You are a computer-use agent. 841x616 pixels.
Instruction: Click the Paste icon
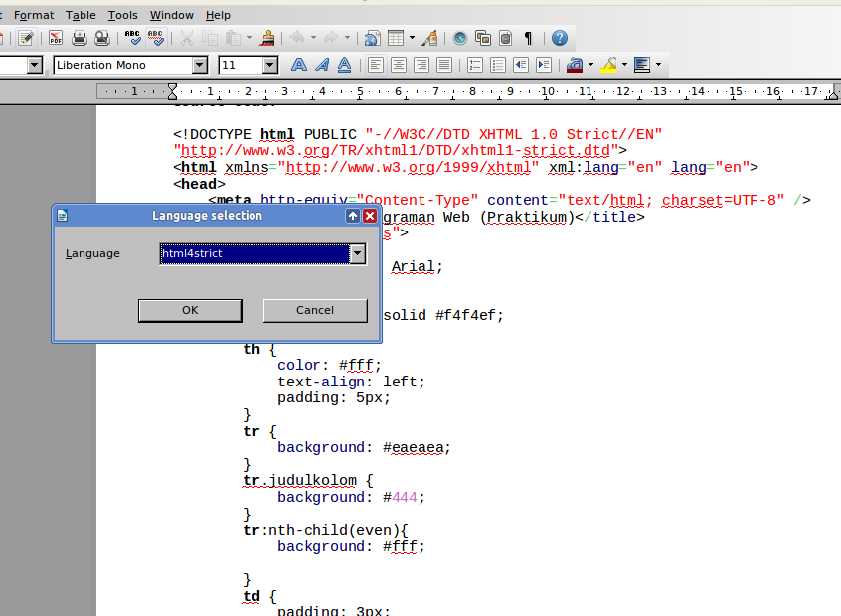point(233,38)
